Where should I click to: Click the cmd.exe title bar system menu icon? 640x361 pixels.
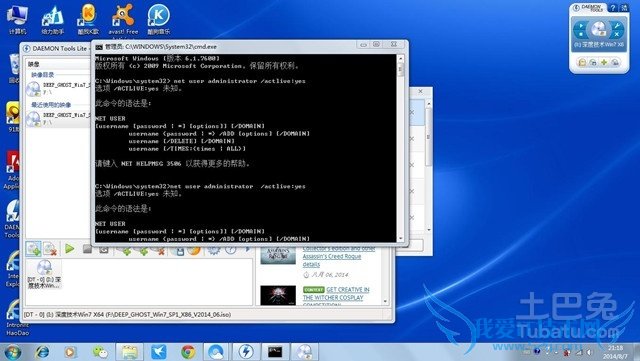point(99,47)
